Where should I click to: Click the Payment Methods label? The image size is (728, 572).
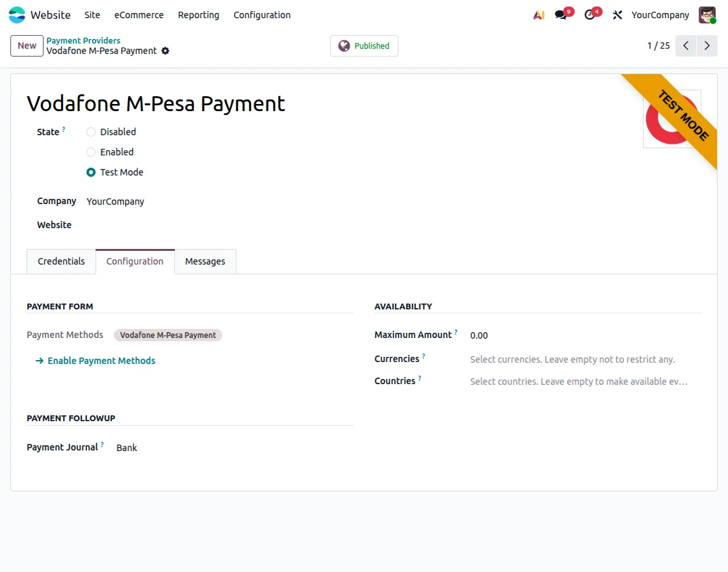(65, 335)
